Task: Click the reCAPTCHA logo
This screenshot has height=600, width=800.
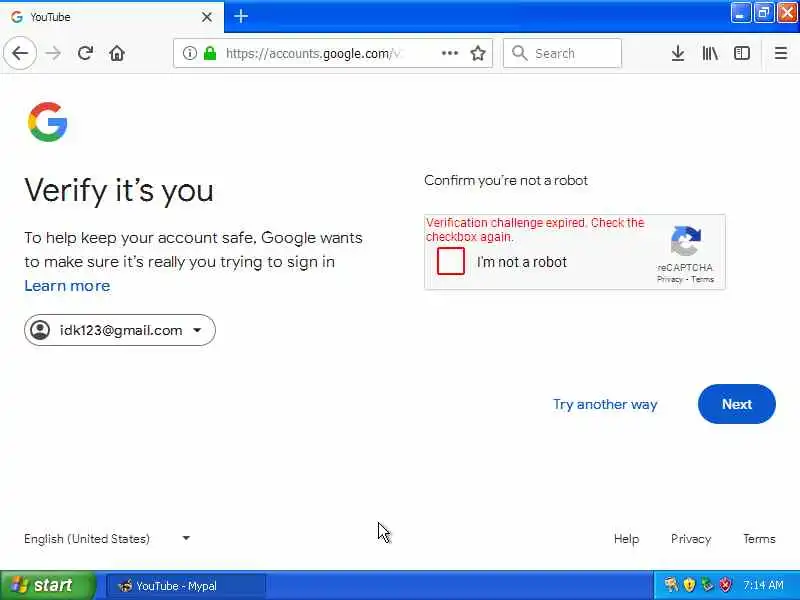Action: pos(685,241)
